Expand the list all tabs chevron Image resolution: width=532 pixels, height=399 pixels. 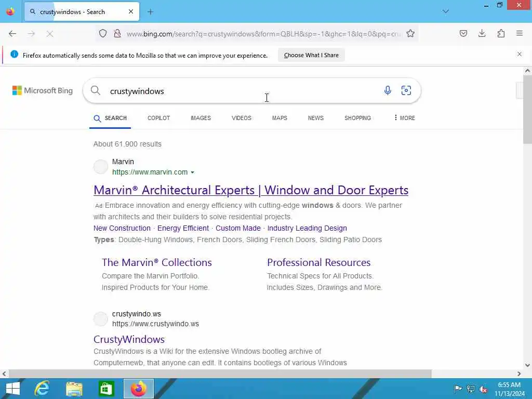(x=446, y=11)
